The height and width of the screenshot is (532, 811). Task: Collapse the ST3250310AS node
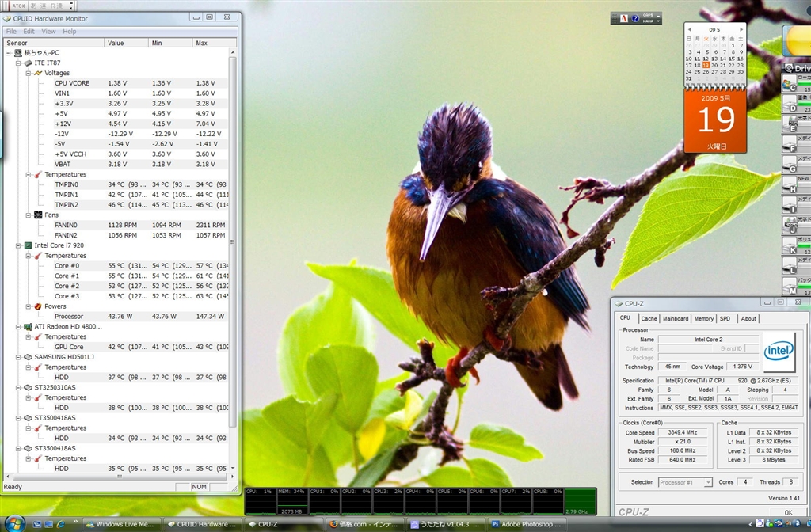[18, 388]
